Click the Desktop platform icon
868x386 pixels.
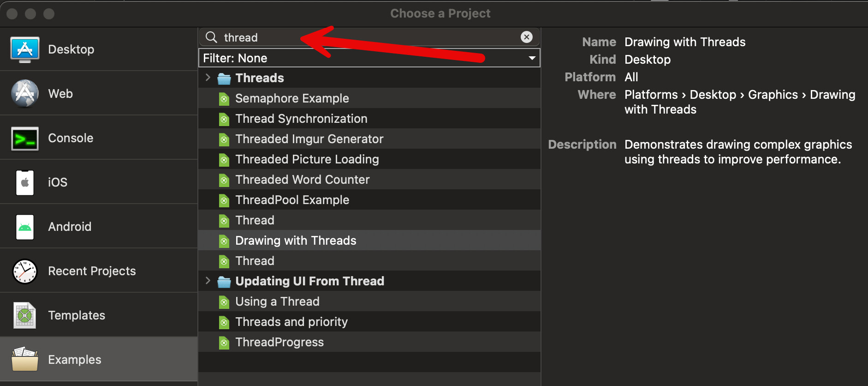(x=25, y=49)
